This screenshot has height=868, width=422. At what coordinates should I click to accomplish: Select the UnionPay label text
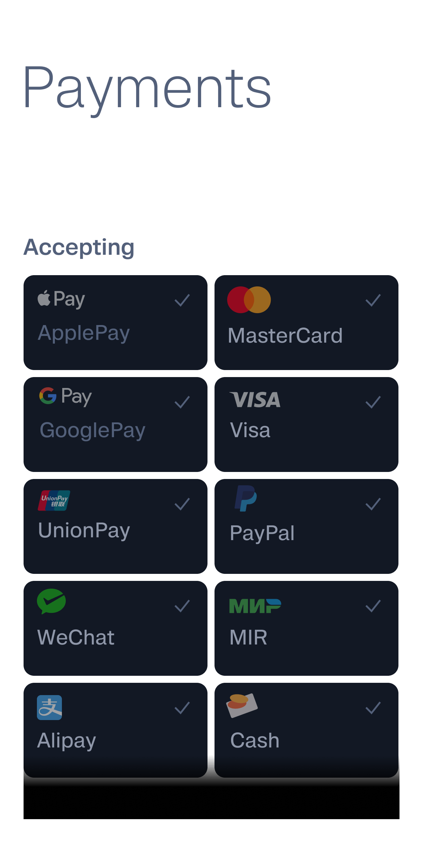(84, 531)
